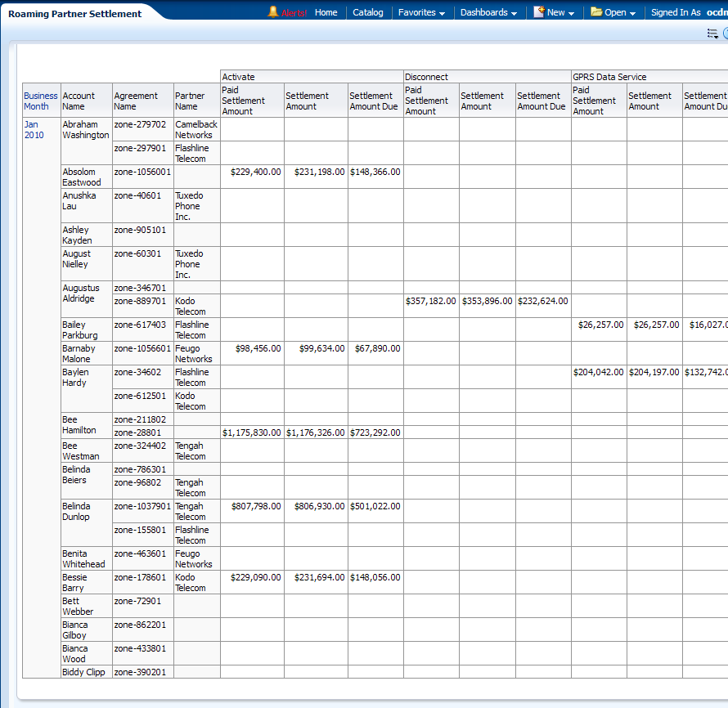Expand the Dashboards dropdown menu
The width and height of the screenshot is (728, 708).
coord(488,13)
